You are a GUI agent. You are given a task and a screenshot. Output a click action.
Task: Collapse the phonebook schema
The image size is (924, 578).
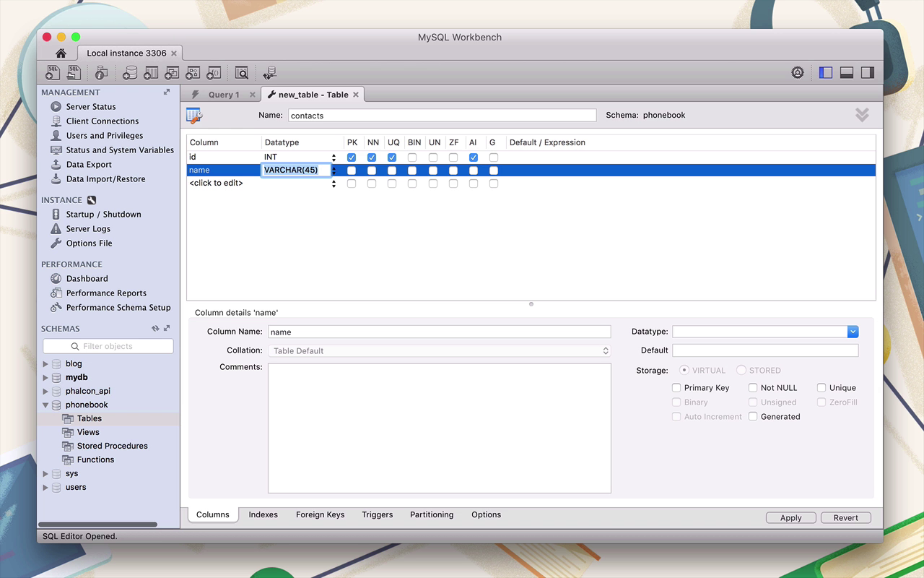(x=45, y=405)
